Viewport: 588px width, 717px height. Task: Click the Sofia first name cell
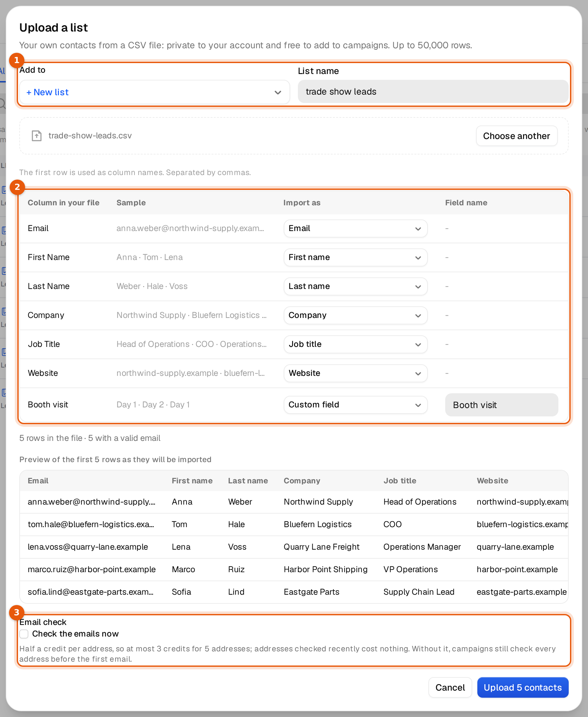tap(181, 591)
